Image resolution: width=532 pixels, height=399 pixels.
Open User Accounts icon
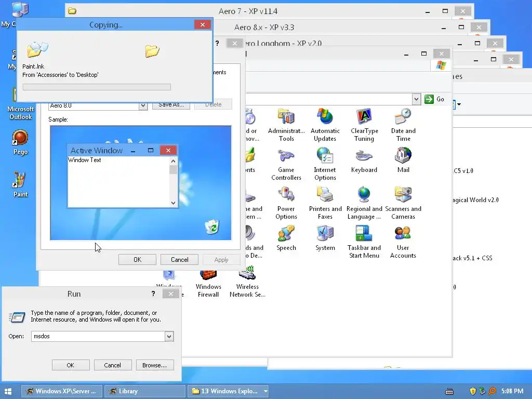(x=403, y=242)
